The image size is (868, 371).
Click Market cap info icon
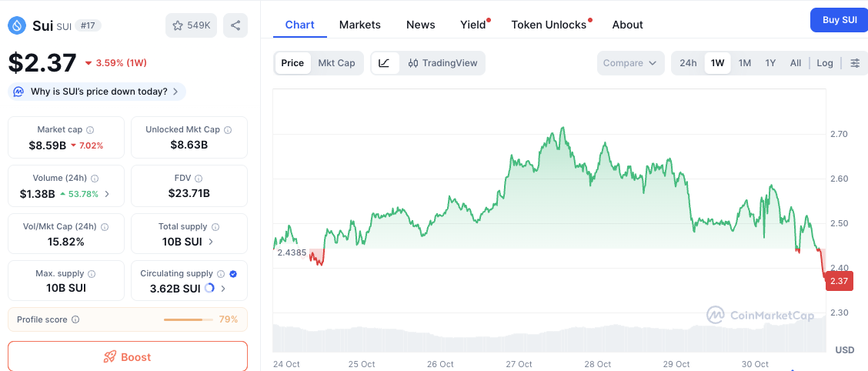[x=90, y=130]
